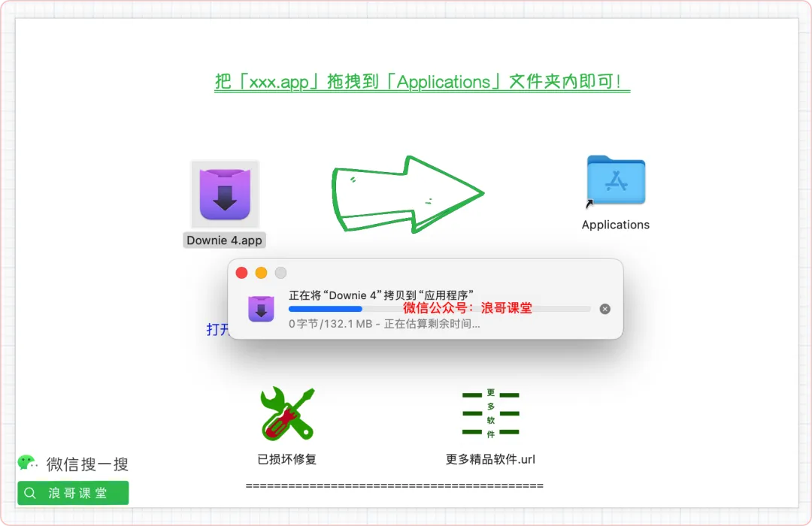Minimize the copy dialog with yellow button
The width and height of the screenshot is (812, 526).
(x=261, y=273)
